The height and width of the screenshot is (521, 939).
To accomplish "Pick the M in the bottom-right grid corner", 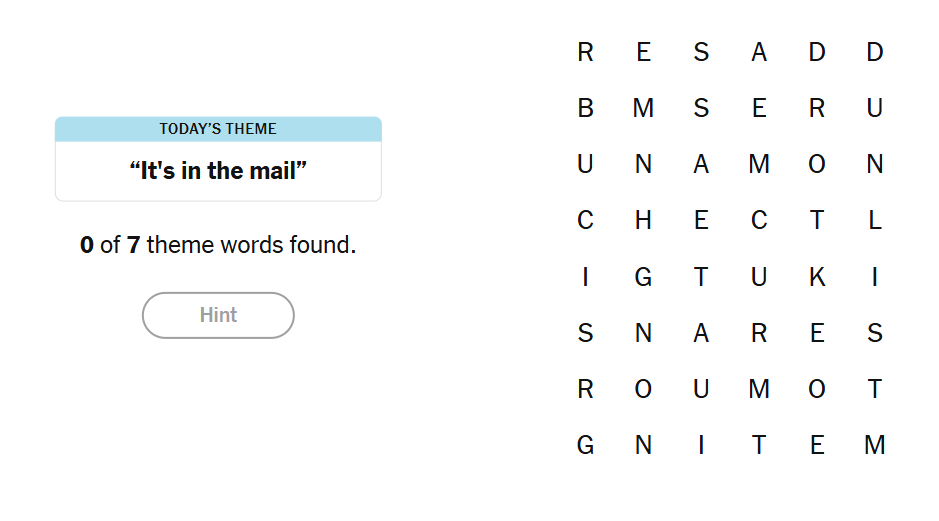I will (x=875, y=445).
